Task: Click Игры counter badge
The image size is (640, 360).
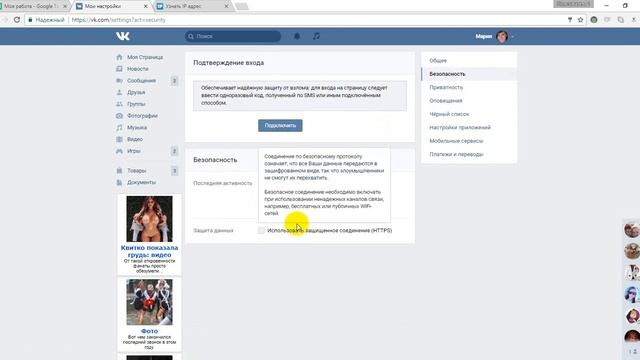Action: [x=174, y=151]
